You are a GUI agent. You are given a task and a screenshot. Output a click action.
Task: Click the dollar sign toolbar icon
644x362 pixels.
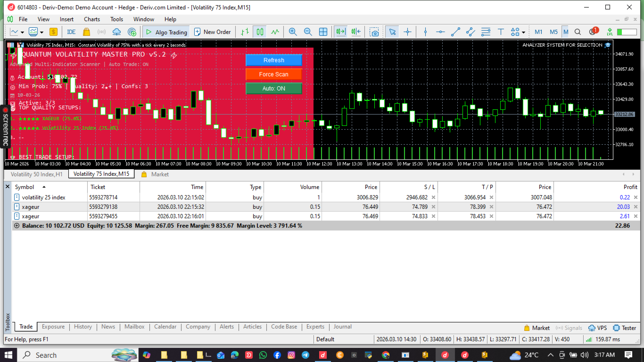(x=53, y=32)
